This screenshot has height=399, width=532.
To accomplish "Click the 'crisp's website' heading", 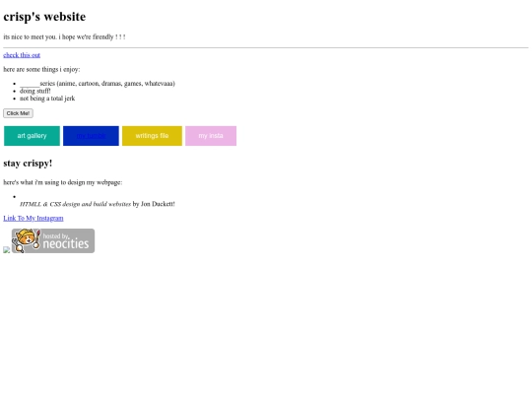I will (44, 17).
